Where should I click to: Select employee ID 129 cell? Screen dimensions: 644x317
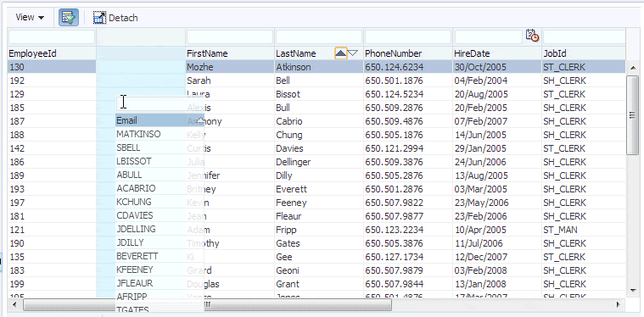52,94
